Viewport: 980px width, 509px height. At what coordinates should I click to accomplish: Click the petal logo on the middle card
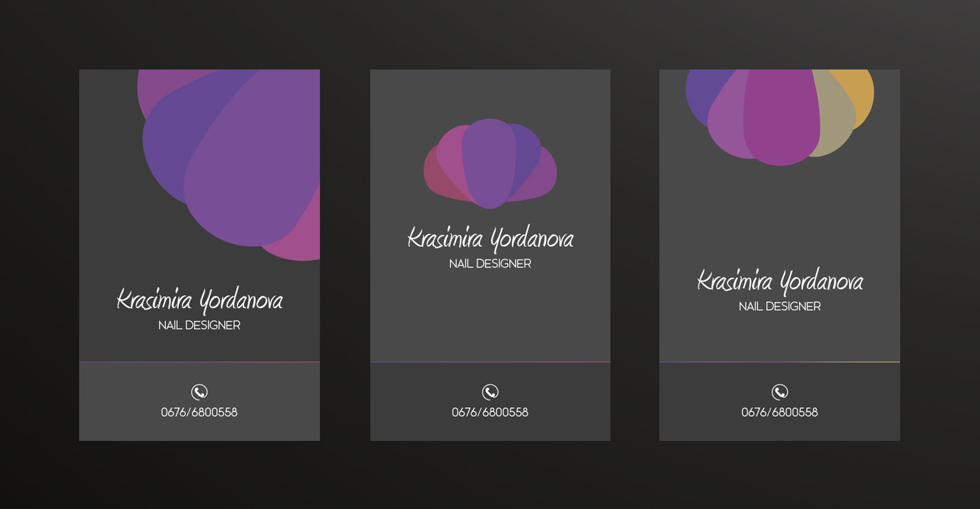point(490,164)
